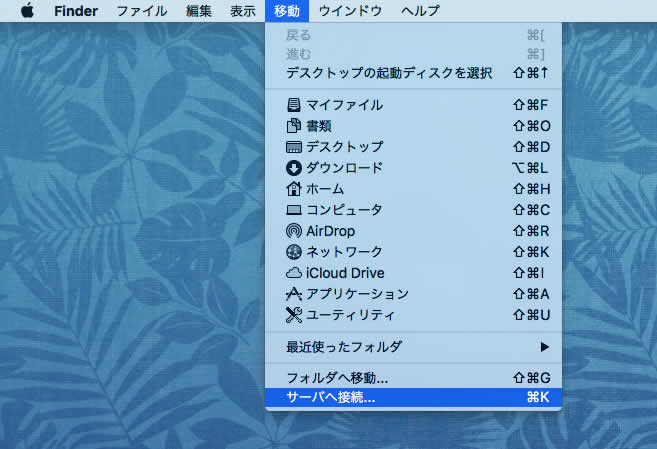The height and width of the screenshot is (449, 657).
Task: Open the Apple menu logo
Action: coord(27,10)
